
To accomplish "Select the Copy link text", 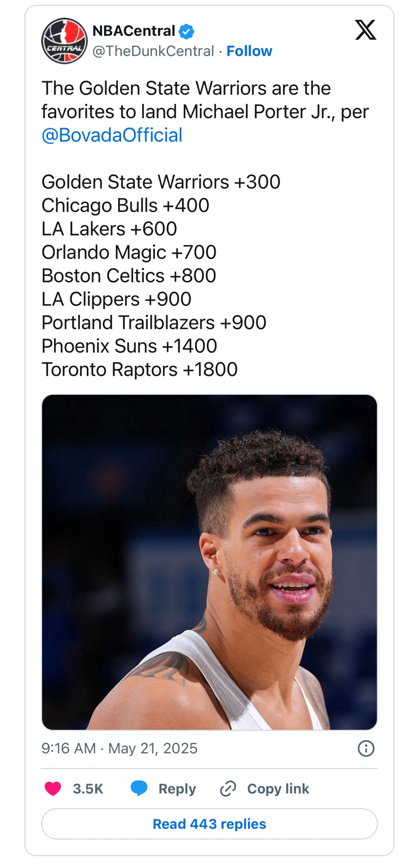I will point(278,788).
